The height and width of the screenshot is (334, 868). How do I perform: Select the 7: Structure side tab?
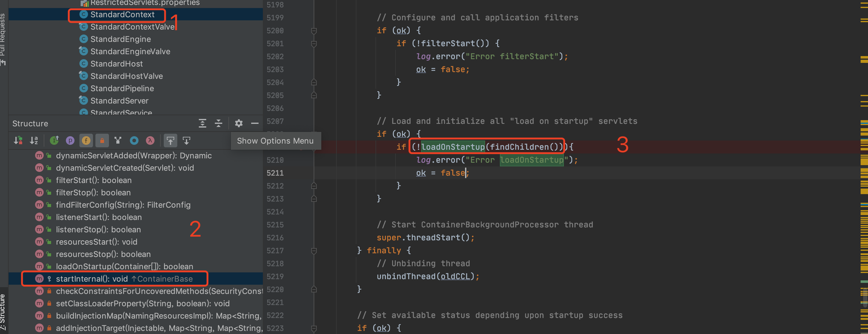[3, 312]
